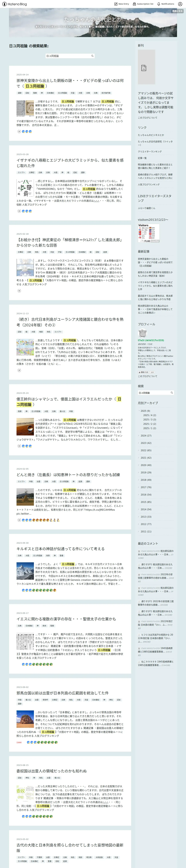
Task: Open thumbnail of the 崇神天皇陵 article
Action: tap(25, 108)
